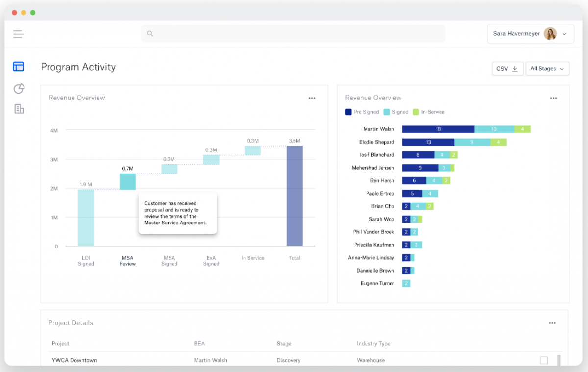Focus the top search field
This screenshot has width=588, height=372.
[x=294, y=34]
